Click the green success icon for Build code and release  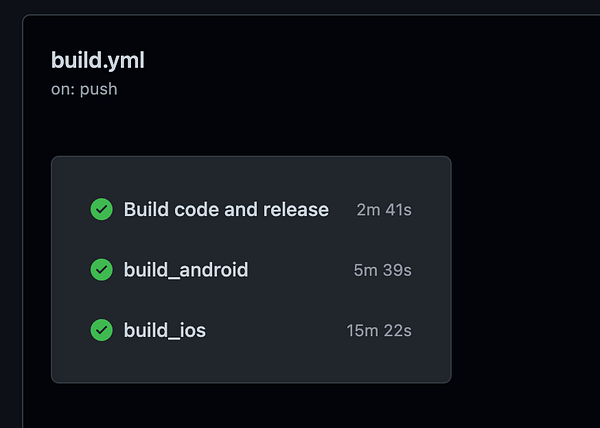tap(101, 209)
